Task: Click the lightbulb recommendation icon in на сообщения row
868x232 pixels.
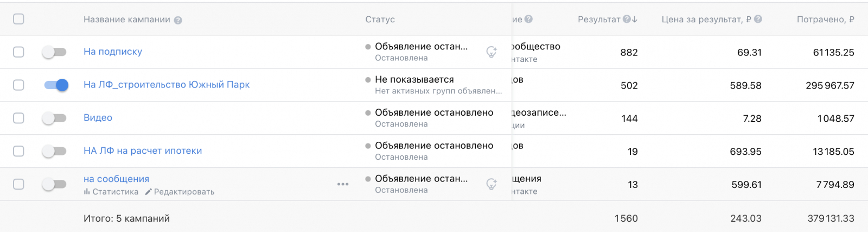Action: click(492, 184)
